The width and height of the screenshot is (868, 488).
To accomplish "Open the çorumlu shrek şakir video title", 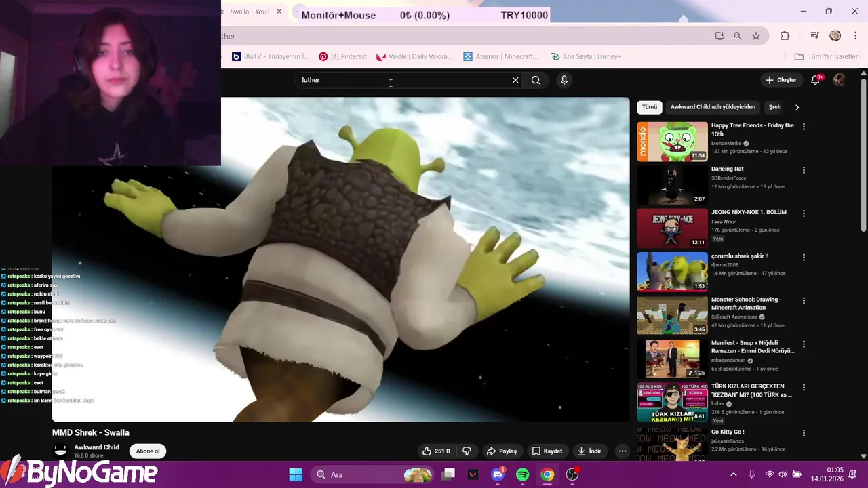I will [x=740, y=256].
